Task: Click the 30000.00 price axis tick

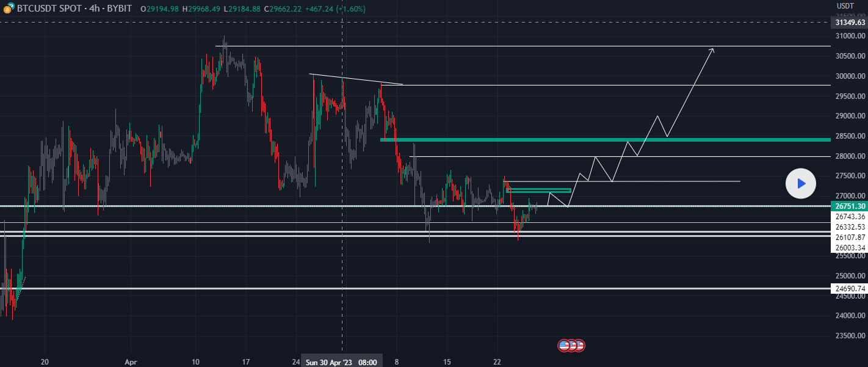Action: point(850,76)
